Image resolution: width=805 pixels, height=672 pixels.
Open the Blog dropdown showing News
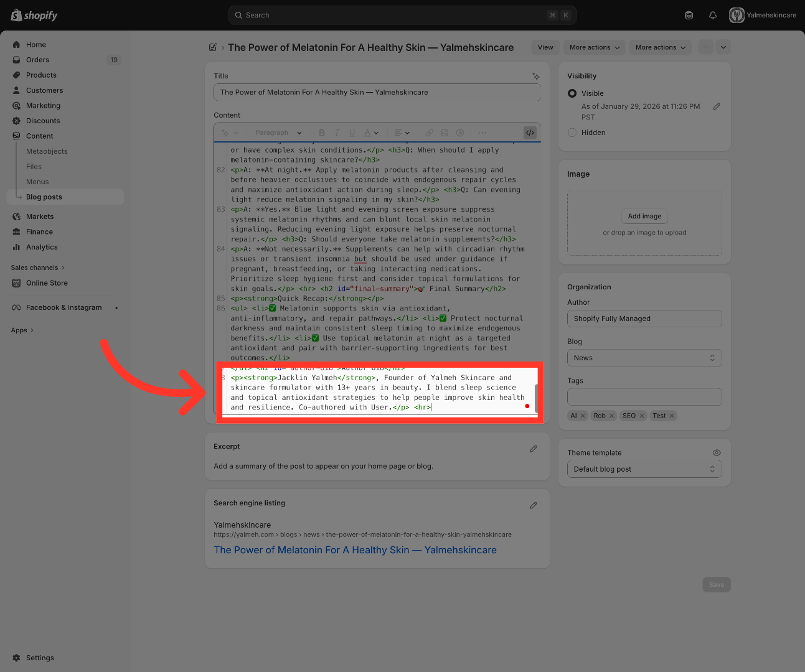644,358
